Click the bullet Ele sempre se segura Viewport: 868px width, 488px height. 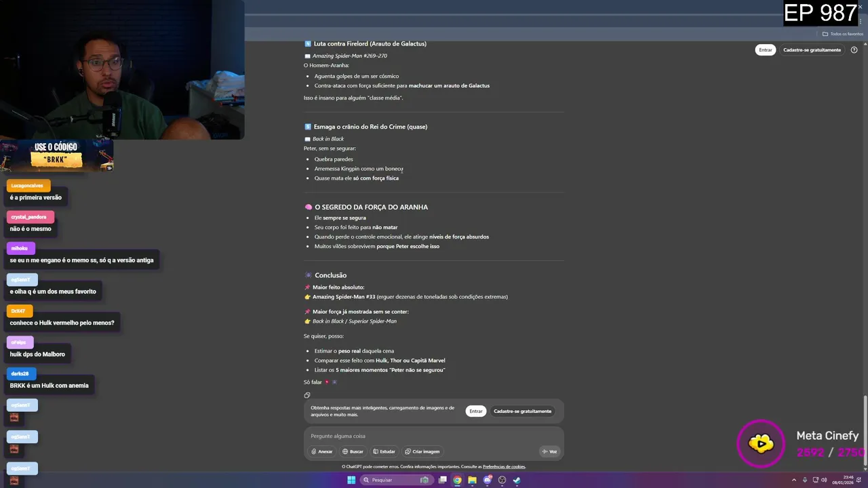click(340, 218)
